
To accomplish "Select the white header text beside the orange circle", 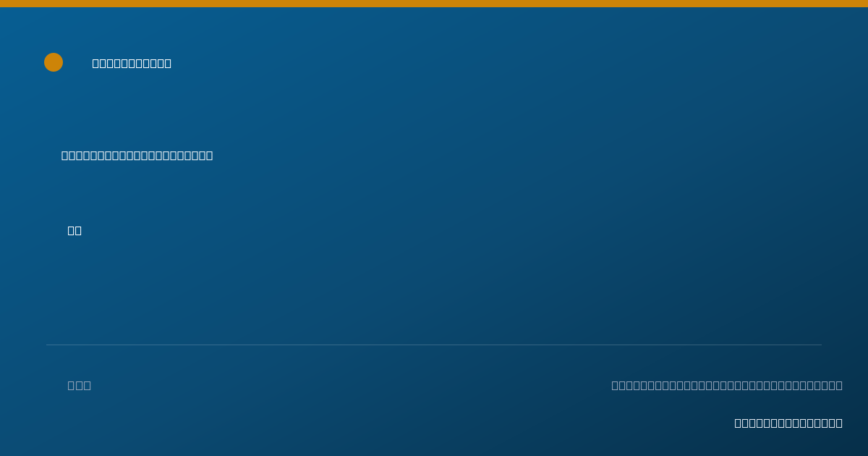I will point(132,63).
